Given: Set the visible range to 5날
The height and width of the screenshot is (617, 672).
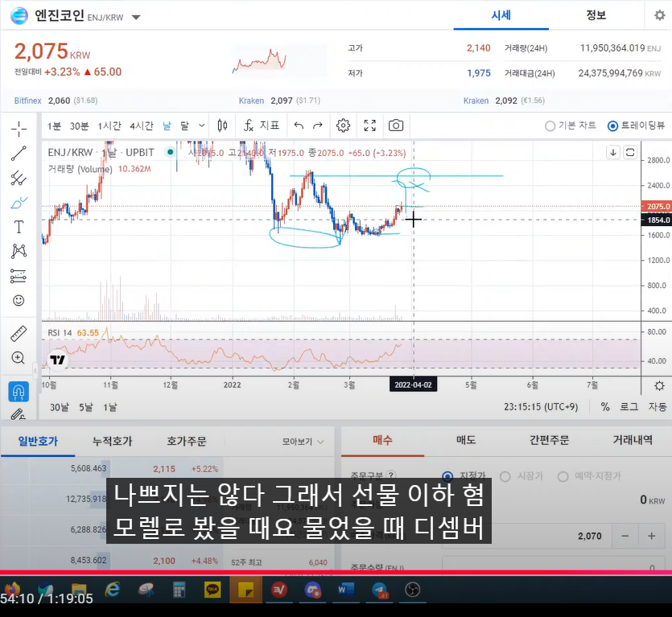Looking at the screenshot, I should coord(85,407).
